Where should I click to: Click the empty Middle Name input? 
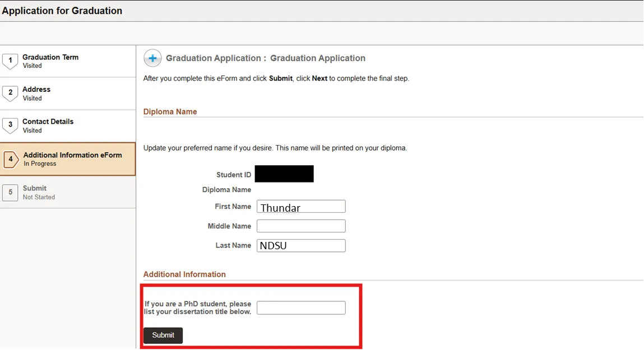tap(301, 226)
